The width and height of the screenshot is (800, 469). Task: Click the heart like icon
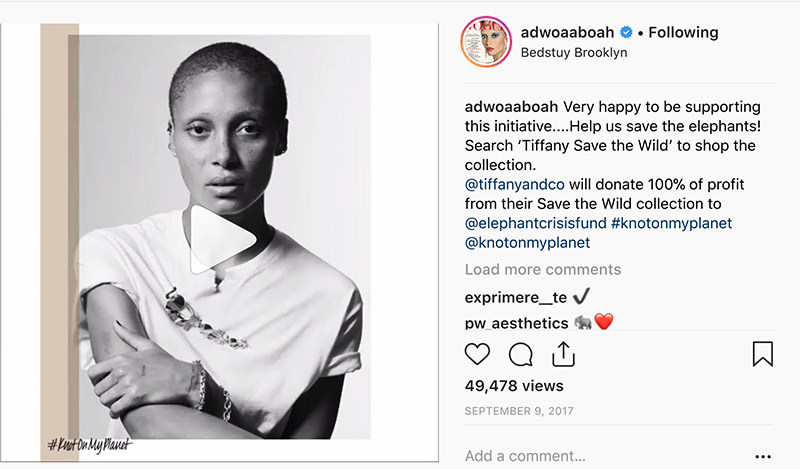click(477, 354)
